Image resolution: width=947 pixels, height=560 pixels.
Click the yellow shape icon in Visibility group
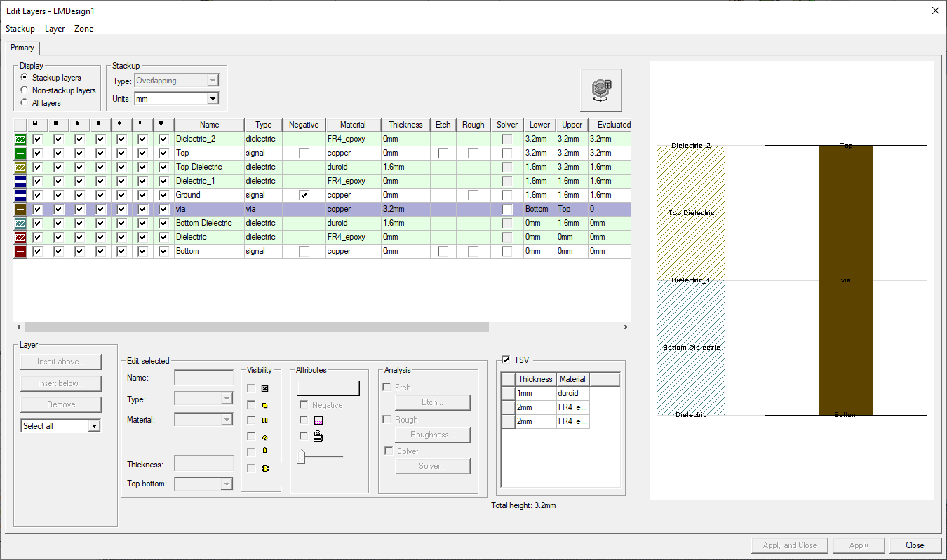(265, 404)
